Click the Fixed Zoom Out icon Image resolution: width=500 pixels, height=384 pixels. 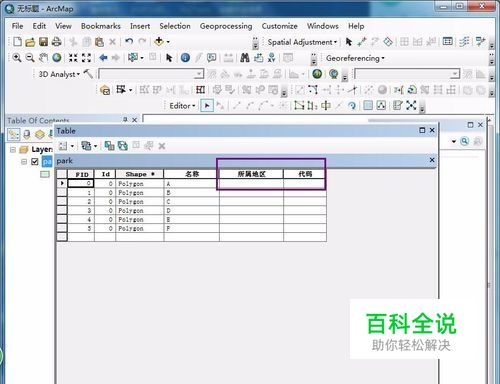pos(86,58)
